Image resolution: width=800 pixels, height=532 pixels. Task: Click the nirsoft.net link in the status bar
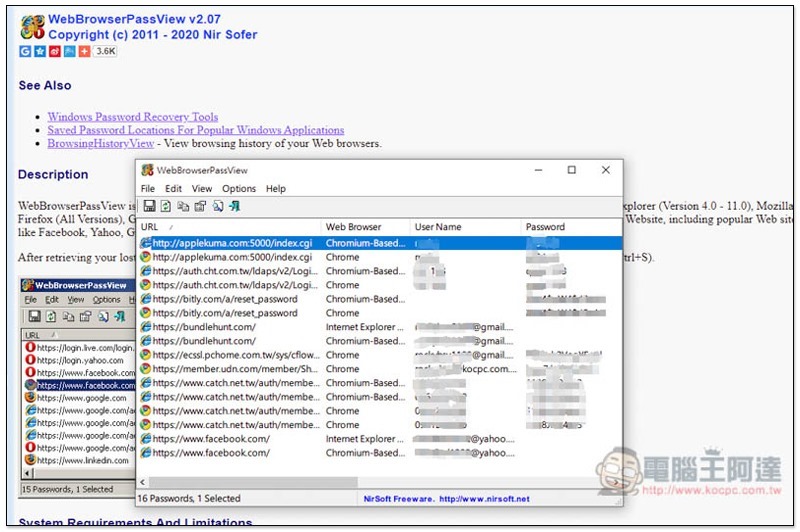coord(484,499)
